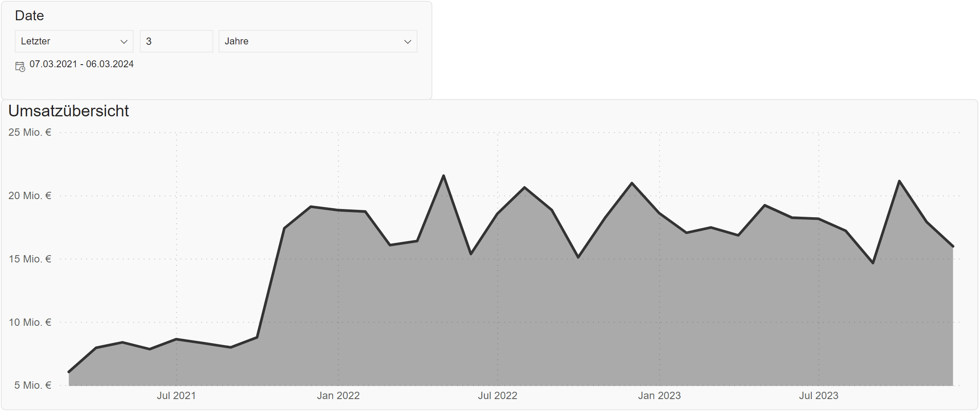
Task: Click the Jul 2023 axis label
Action: 819,396
